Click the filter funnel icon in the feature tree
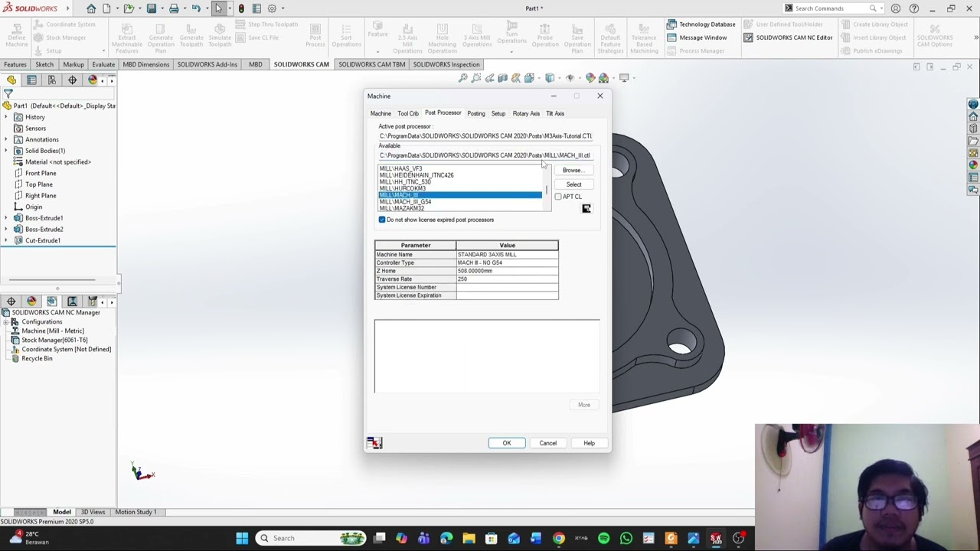Image resolution: width=980 pixels, height=551 pixels. [x=8, y=94]
